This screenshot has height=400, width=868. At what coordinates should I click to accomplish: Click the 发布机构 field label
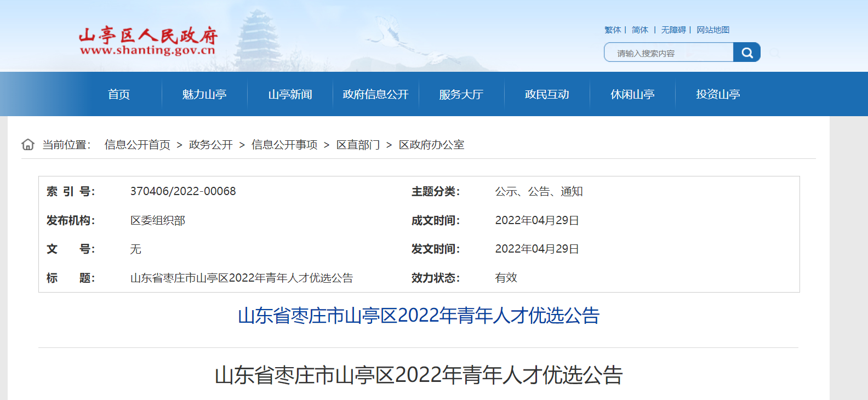71,220
